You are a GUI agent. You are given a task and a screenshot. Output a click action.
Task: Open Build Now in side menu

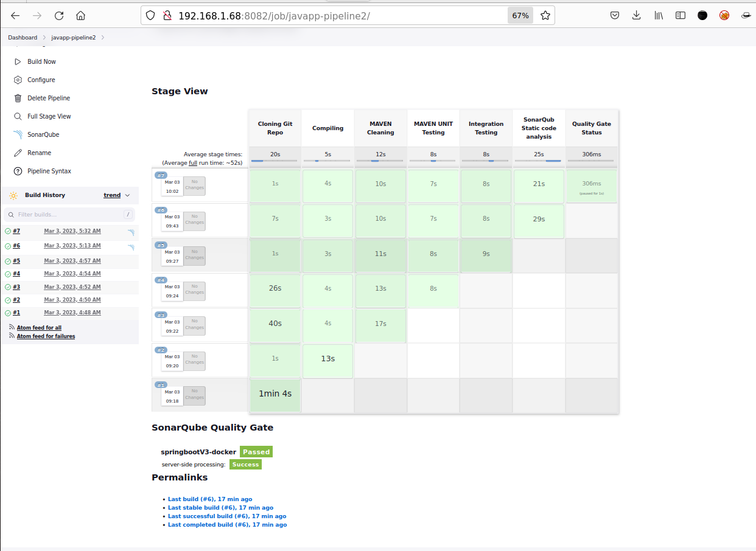pyautogui.click(x=41, y=61)
